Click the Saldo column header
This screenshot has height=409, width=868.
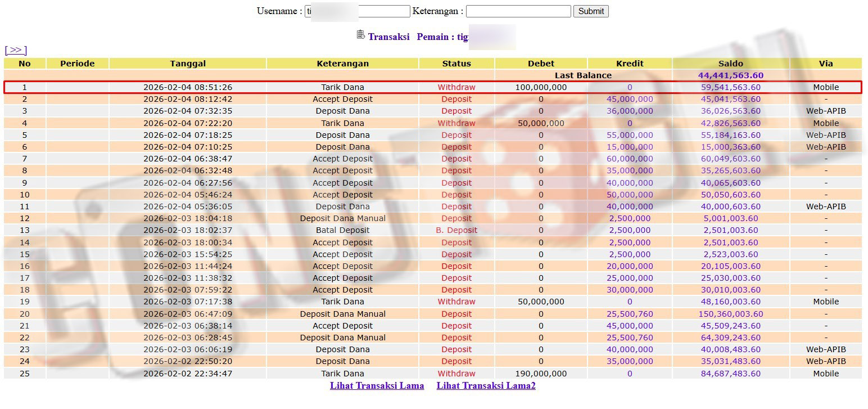730,64
